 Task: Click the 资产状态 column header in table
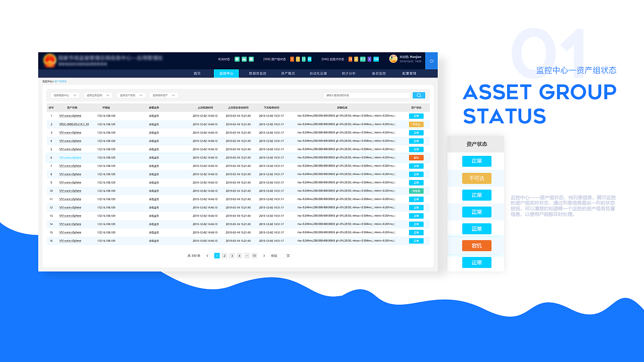417,108
